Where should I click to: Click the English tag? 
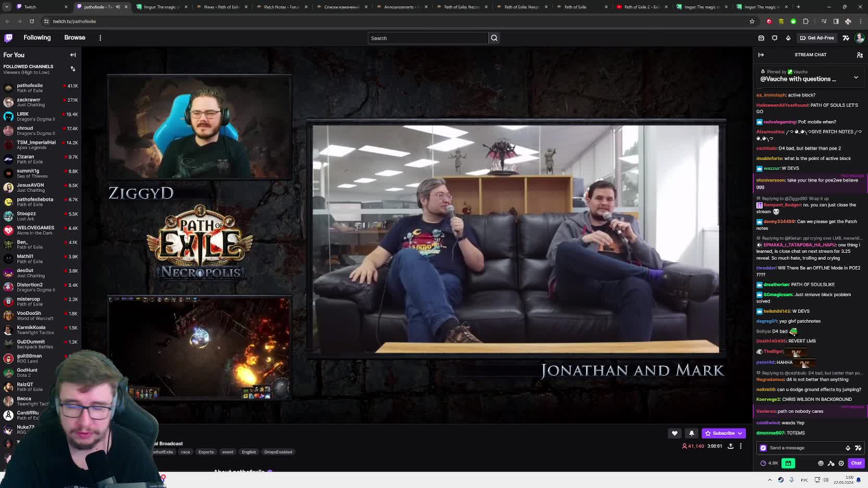[x=249, y=452]
